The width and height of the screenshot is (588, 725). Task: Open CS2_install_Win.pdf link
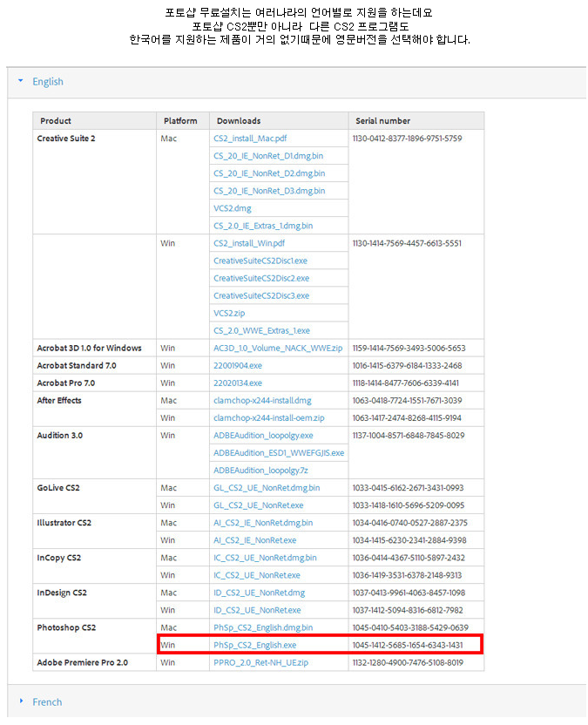249,243
